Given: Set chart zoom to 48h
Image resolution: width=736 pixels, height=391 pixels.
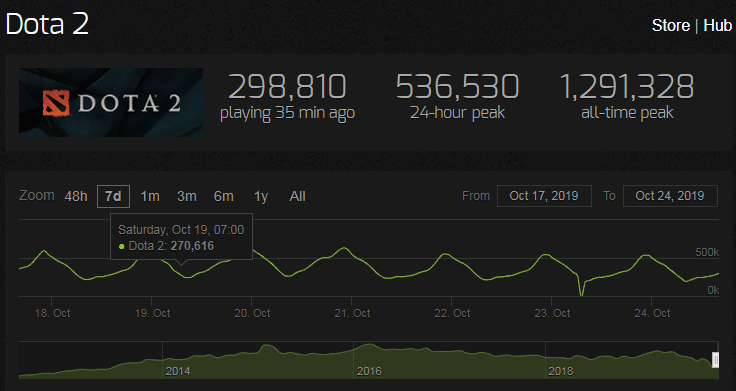Looking at the screenshot, I should coord(76,196).
